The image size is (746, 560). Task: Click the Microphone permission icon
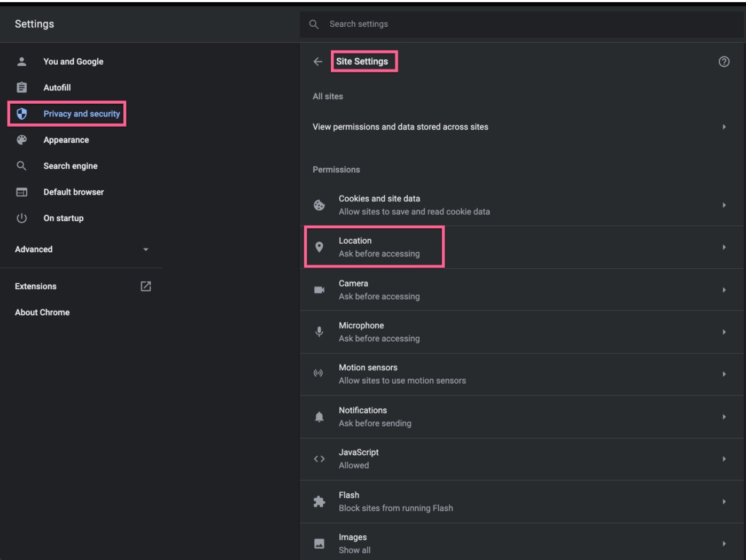coord(319,332)
